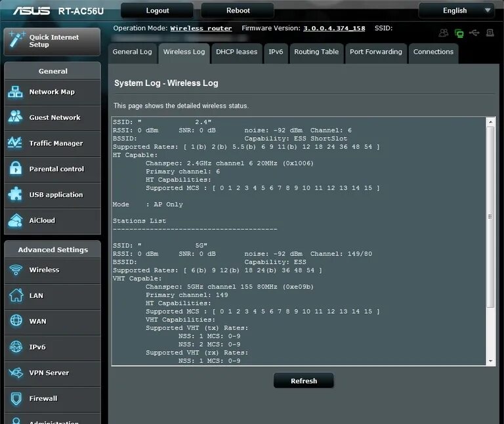Click the printer status icon in header
This screenshot has width=504, height=424.
coord(490,32)
